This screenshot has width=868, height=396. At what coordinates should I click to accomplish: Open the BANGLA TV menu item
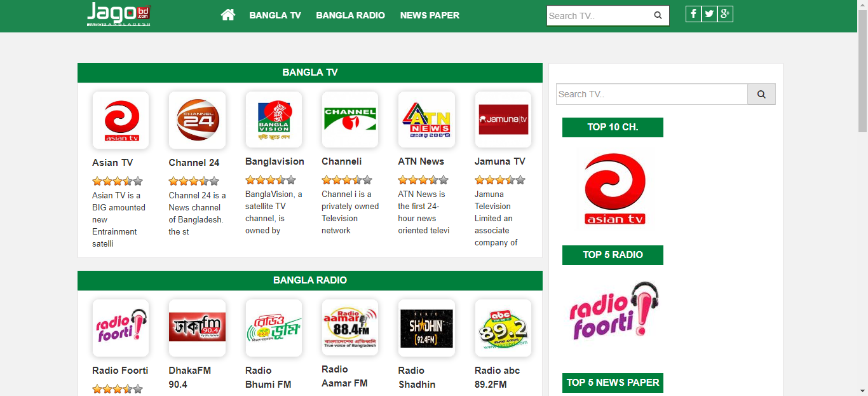[x=275, y=15]
